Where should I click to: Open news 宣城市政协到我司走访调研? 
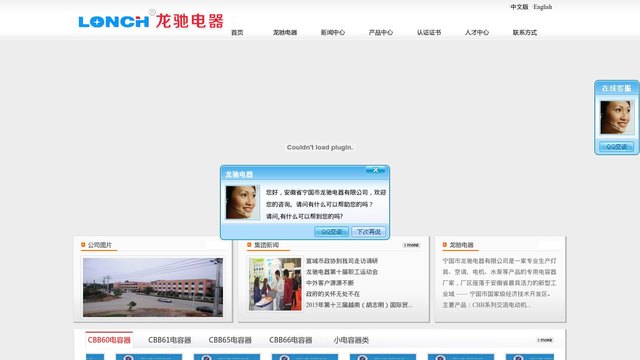(x=342, y=261)
